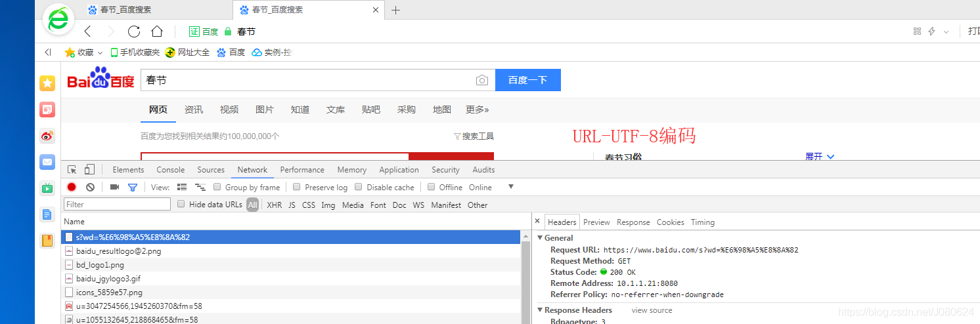Check the Hide data URLs checkbox
This screenshot has height=324, width=980.
(181, 204)
